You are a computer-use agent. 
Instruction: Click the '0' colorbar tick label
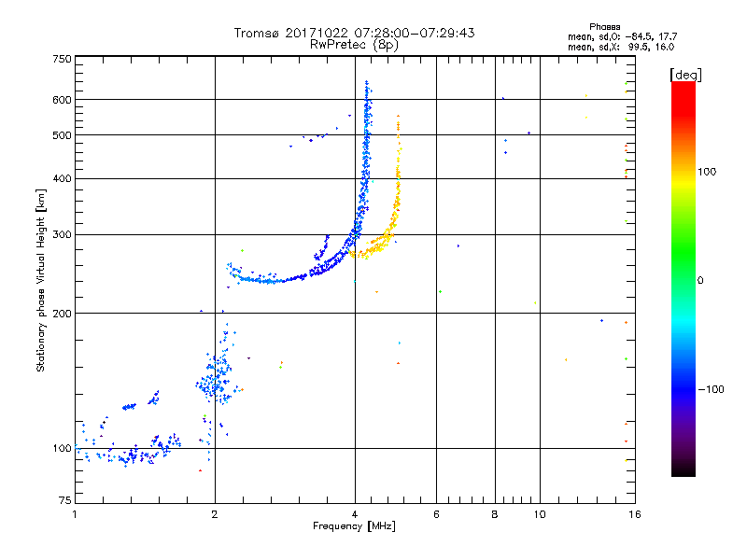coord(700,280)
